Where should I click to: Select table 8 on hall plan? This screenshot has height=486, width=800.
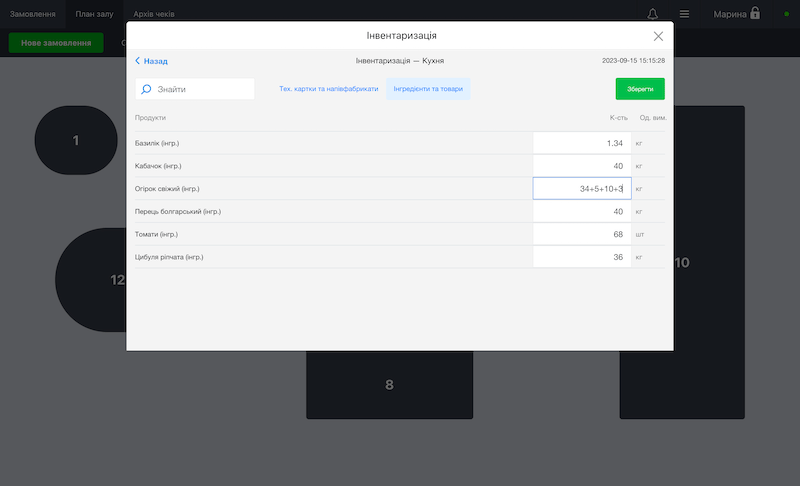(389, 385)
